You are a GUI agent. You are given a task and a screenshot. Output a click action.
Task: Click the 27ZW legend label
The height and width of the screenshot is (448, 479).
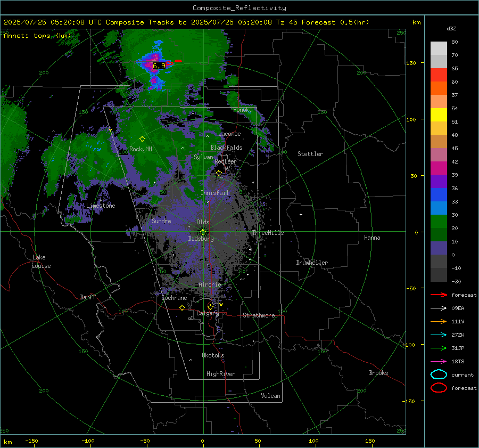point(458,335)
